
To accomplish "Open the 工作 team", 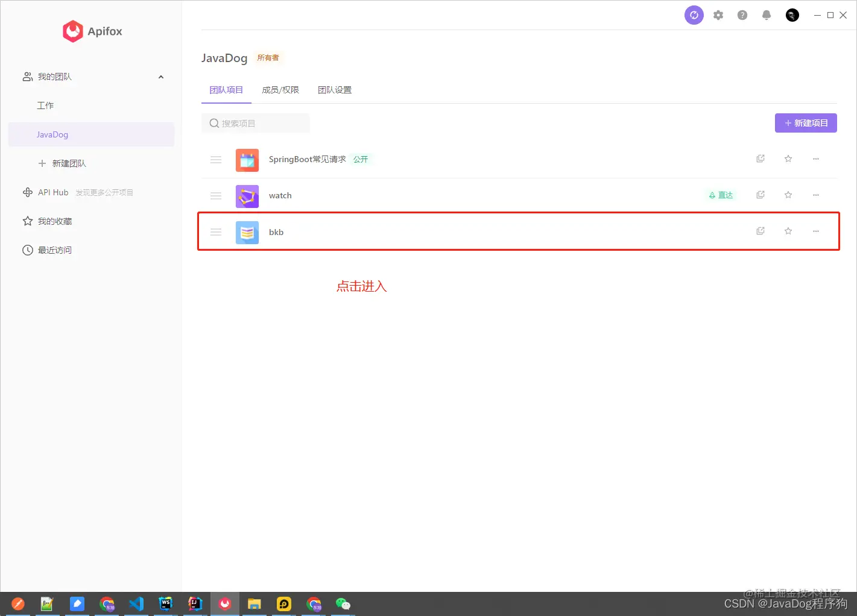I will [45, 105].
